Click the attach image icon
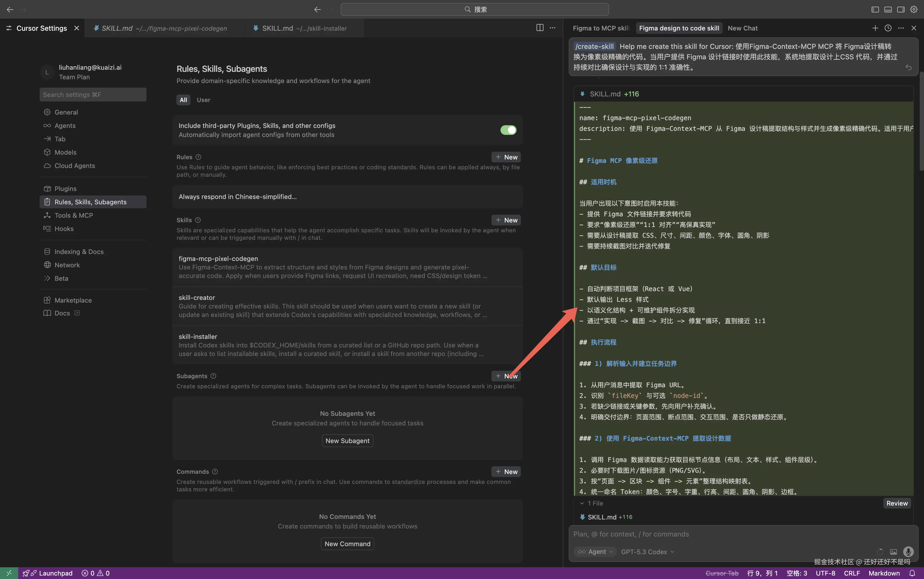The width and height of the screenshot is (924, 579). (893, 552)
